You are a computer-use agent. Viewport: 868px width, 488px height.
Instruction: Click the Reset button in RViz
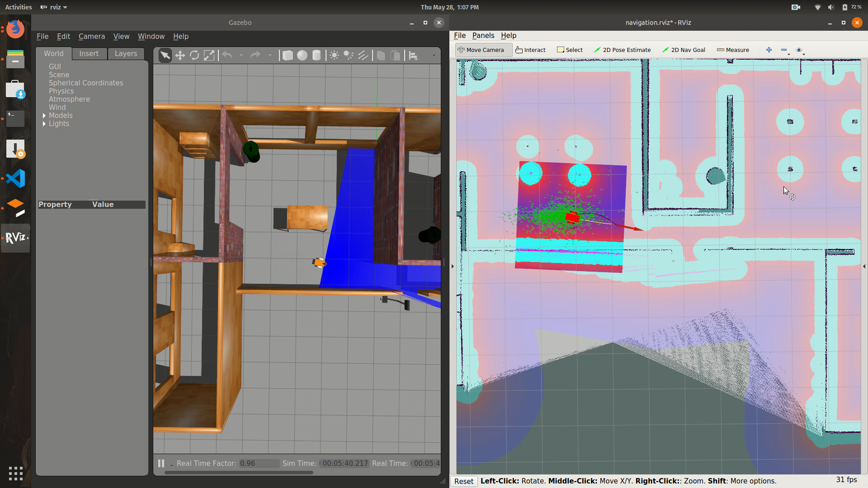(464, 481)
